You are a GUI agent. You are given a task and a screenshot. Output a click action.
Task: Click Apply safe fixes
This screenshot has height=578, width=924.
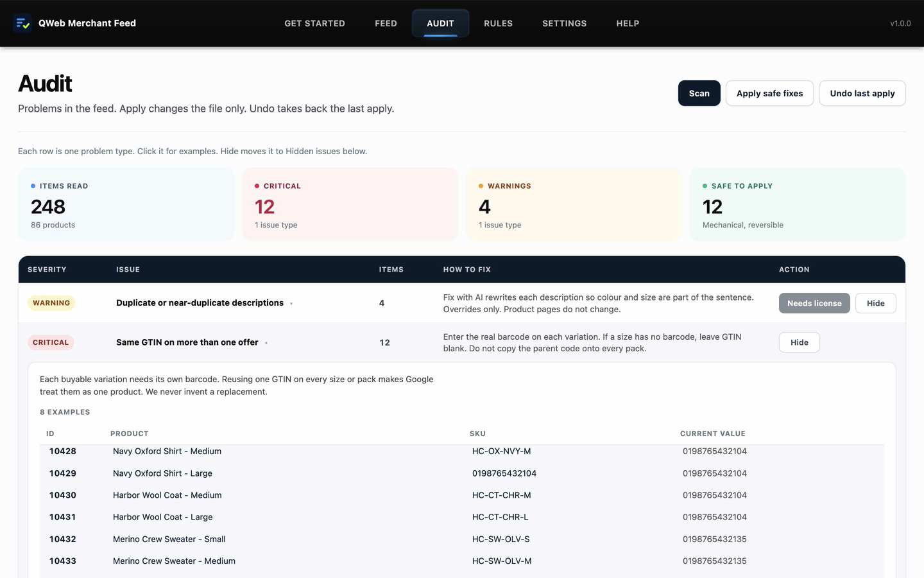[x=769, y=93]
